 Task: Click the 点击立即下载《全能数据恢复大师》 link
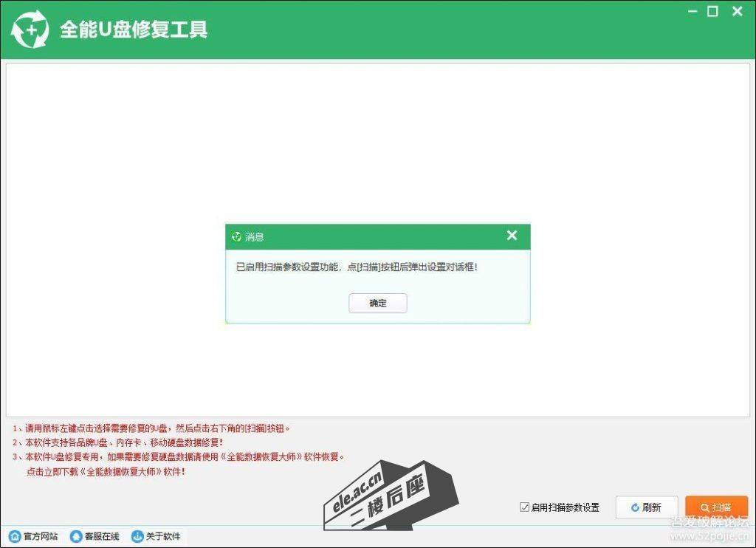pyautogui.click(x=106, y=471)
